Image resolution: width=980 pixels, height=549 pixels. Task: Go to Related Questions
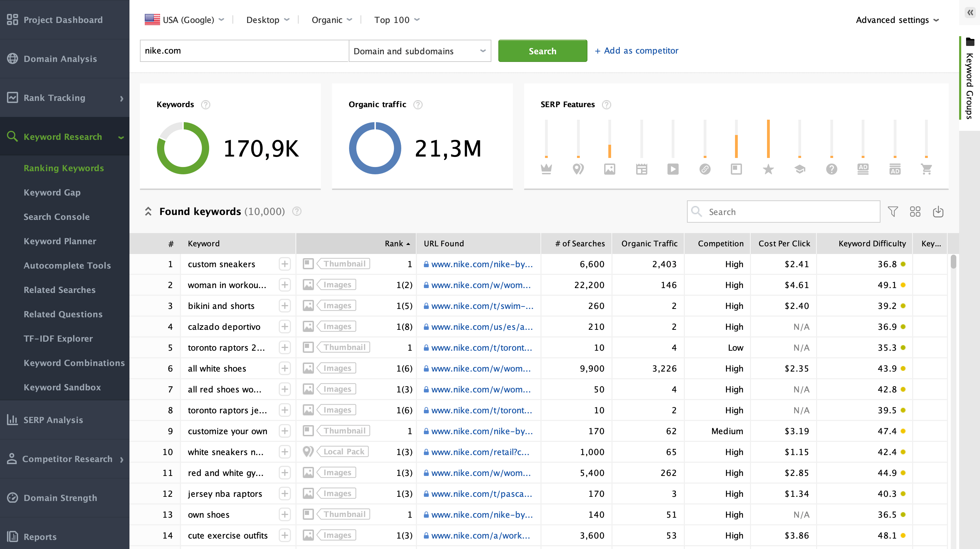(x=63, y=314)
